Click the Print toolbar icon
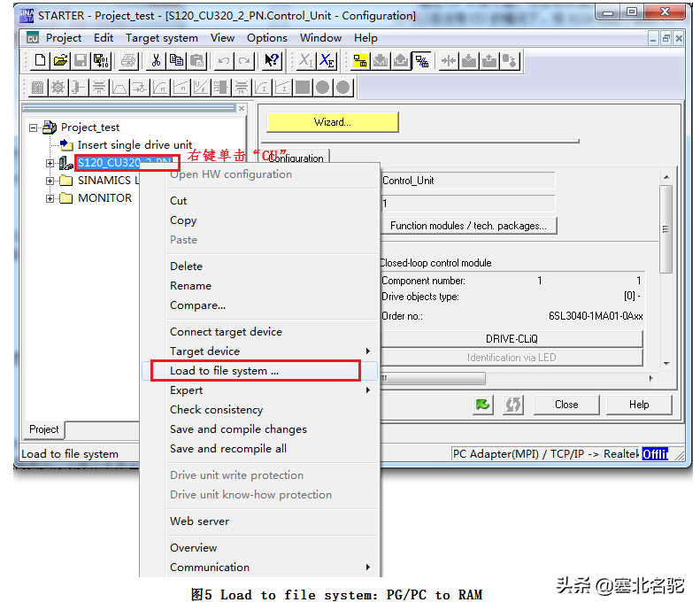 [x=128, y=61]
